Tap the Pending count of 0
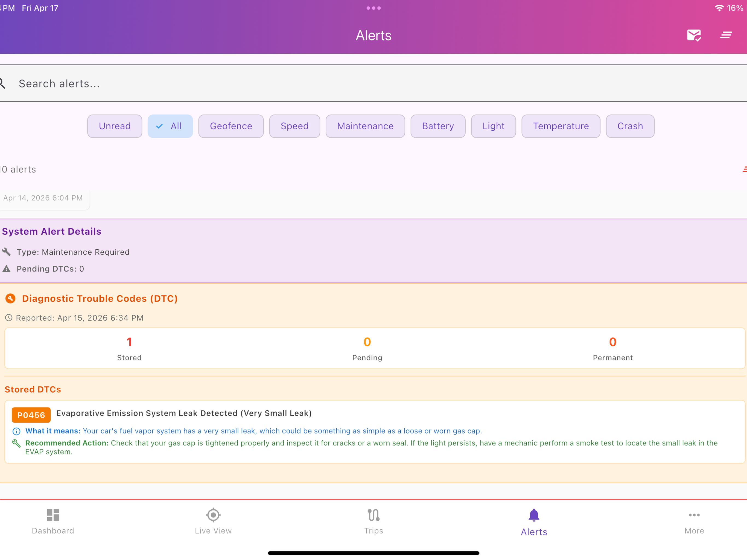The height and width of the screenshot is (560, 747). (367, 342)
